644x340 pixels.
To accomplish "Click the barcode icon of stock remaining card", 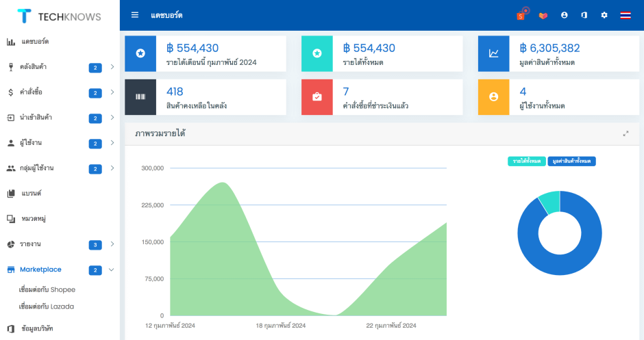I will (x=140, y=96).
